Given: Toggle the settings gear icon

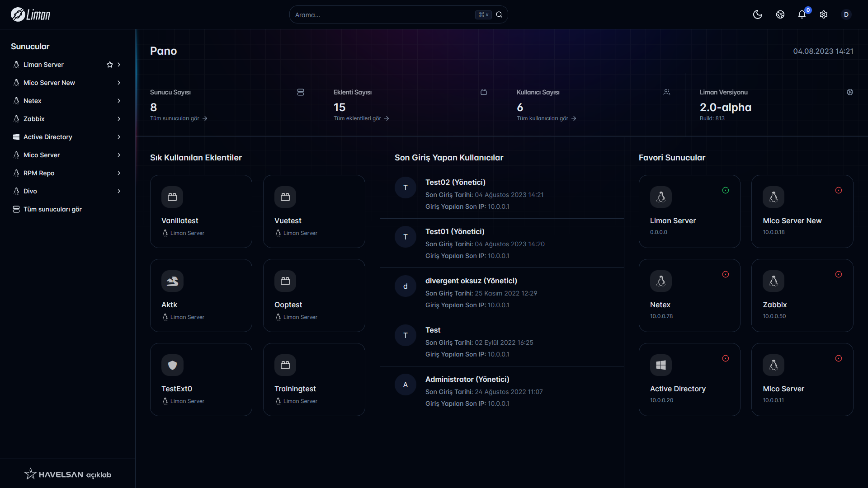Looking at the screenshot, I should tap(823, 14).
